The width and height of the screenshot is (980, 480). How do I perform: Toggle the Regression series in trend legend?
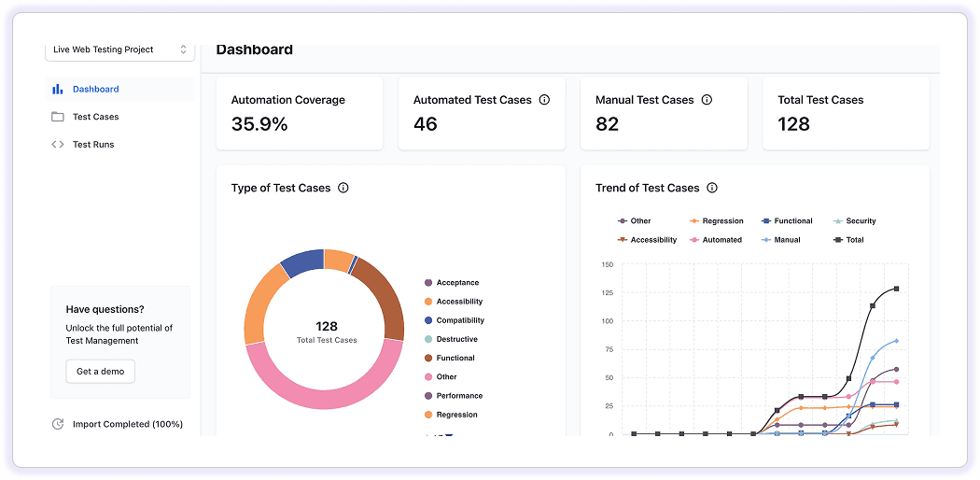click(716, 221)
